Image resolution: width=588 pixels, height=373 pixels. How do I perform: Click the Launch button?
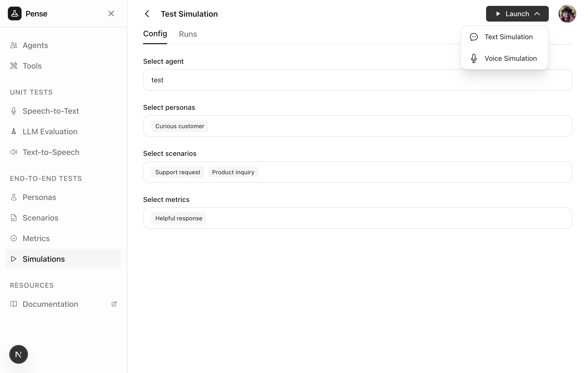(517, 14)
